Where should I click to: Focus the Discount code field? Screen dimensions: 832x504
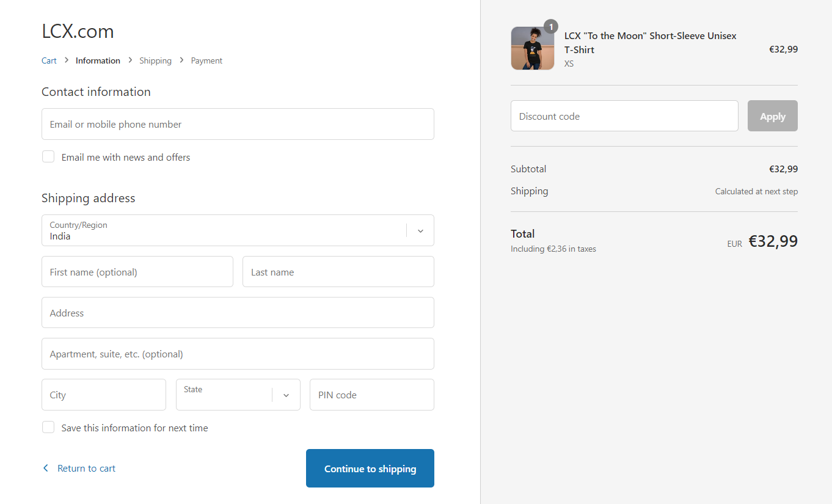(624, 116)
